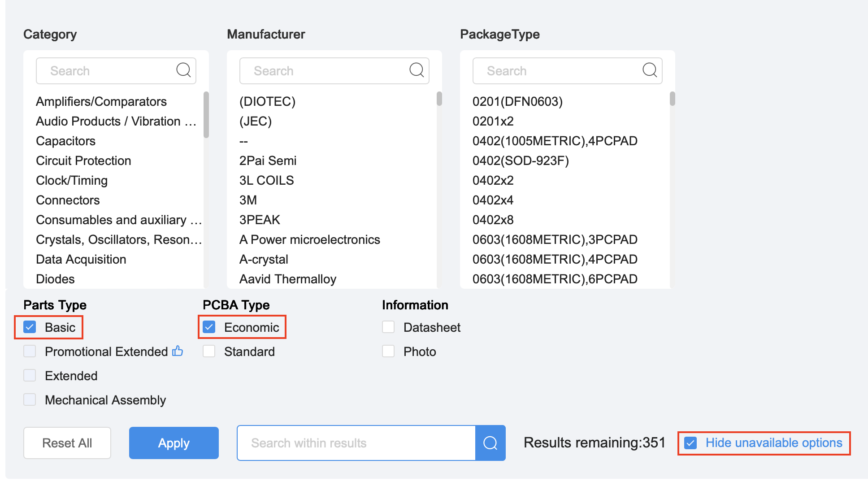This screenshot has height=486, width=868.
Task: Click the search icon in PackageType panel
Action: click(x=649, y=70)
